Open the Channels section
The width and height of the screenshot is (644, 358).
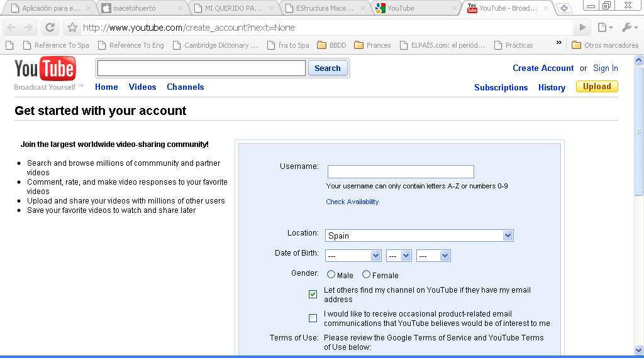pyautogui.click(x=186, y=87)
